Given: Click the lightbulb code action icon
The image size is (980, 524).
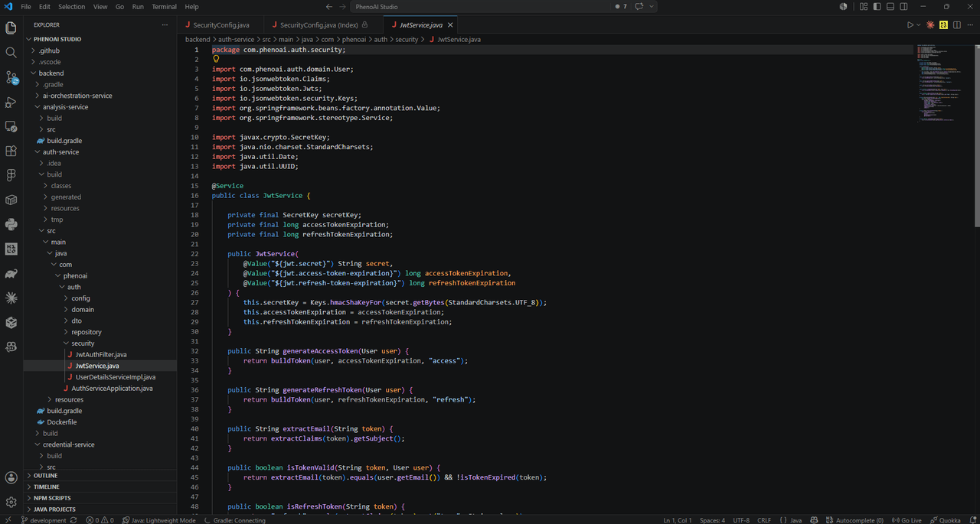Looking at the screenshot, I should 216,59.
